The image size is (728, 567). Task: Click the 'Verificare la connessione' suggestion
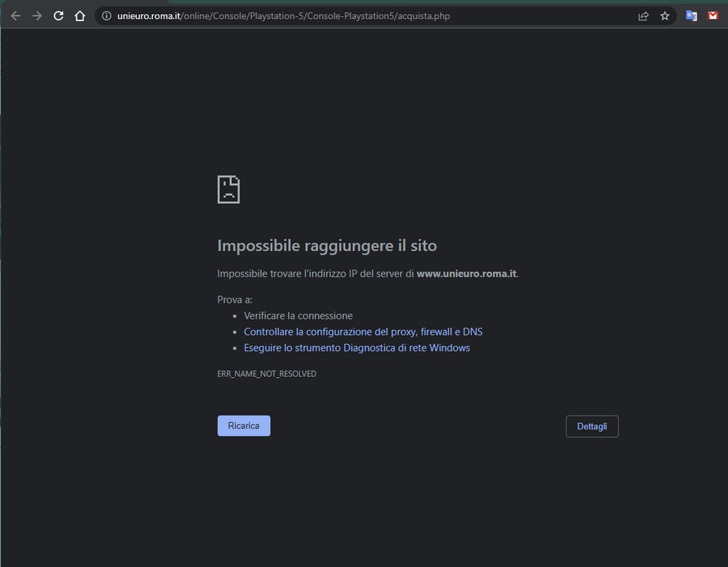click(x=298, y=316)
